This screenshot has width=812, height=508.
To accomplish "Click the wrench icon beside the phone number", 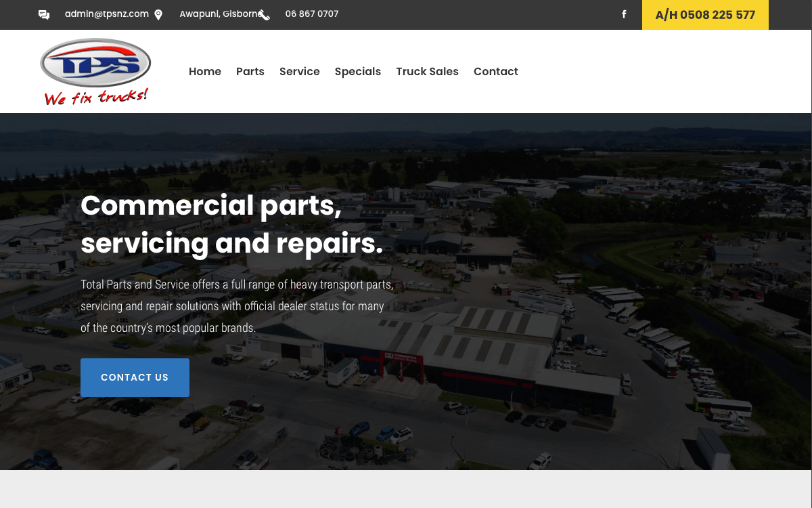I will 264,15.
